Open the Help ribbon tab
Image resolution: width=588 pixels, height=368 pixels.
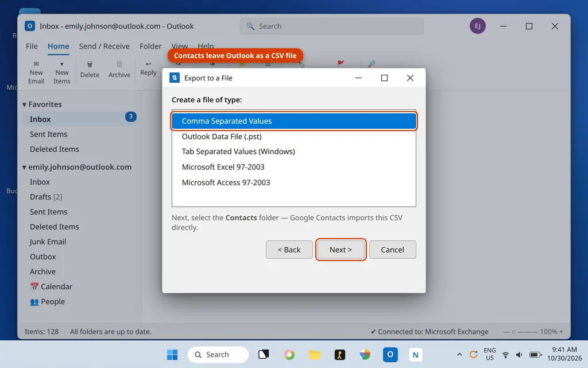pyautogui.click(x=206, y=45)
